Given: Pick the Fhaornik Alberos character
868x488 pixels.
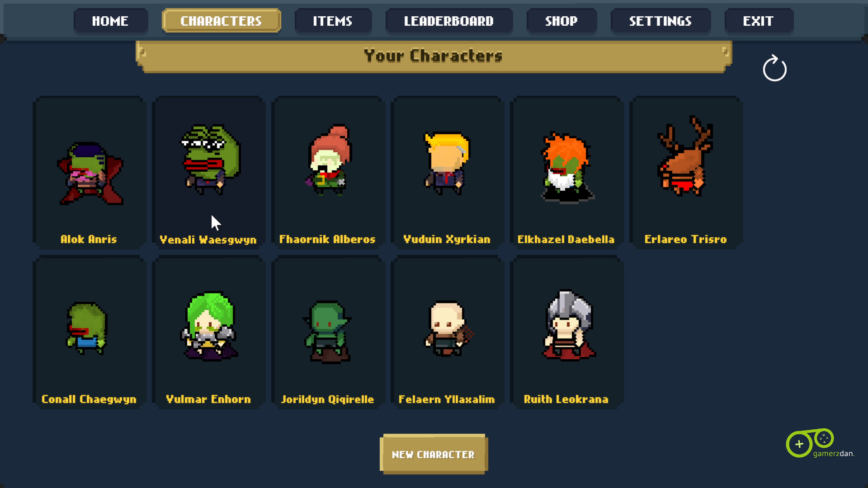Looking at the screenshot, I should point(328,173).
